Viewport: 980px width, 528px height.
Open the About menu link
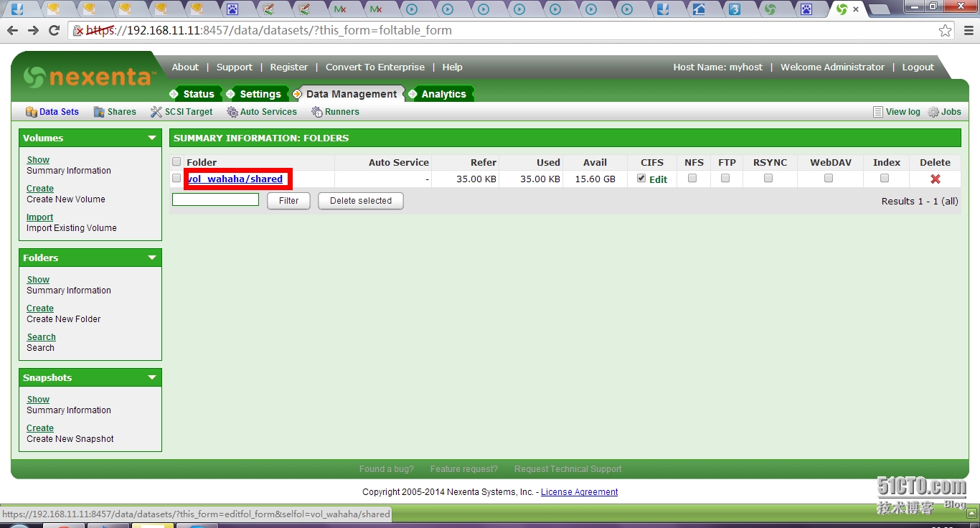coord(185,67)
